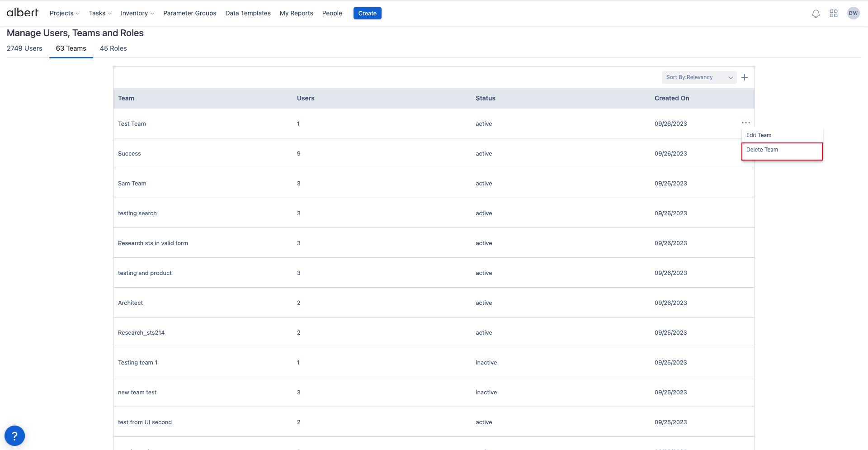Expand the Projects dropdown menu
868x450 pixels.
pyautogui.click(x=64, y=13)
